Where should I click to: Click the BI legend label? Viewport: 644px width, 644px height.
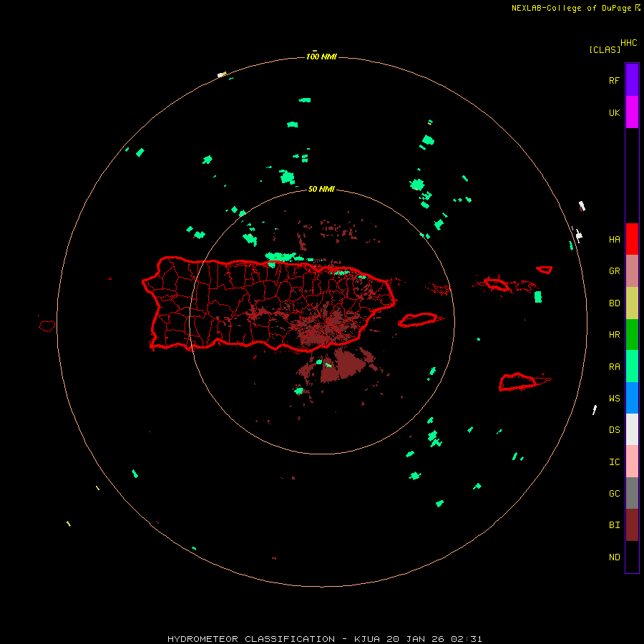614,525
